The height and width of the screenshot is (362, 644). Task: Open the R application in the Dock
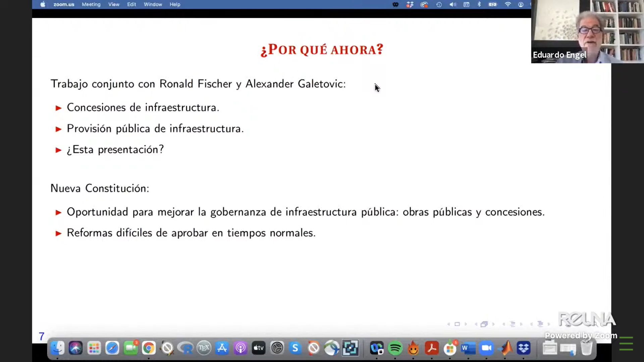pos(185,348)
